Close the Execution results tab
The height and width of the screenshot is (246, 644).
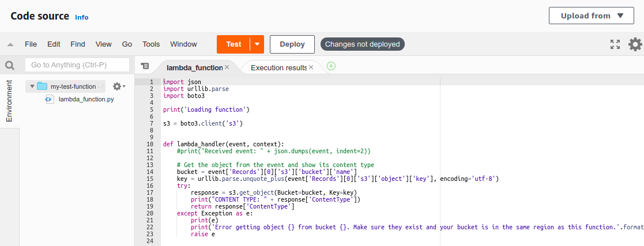(x=311, y=67)
